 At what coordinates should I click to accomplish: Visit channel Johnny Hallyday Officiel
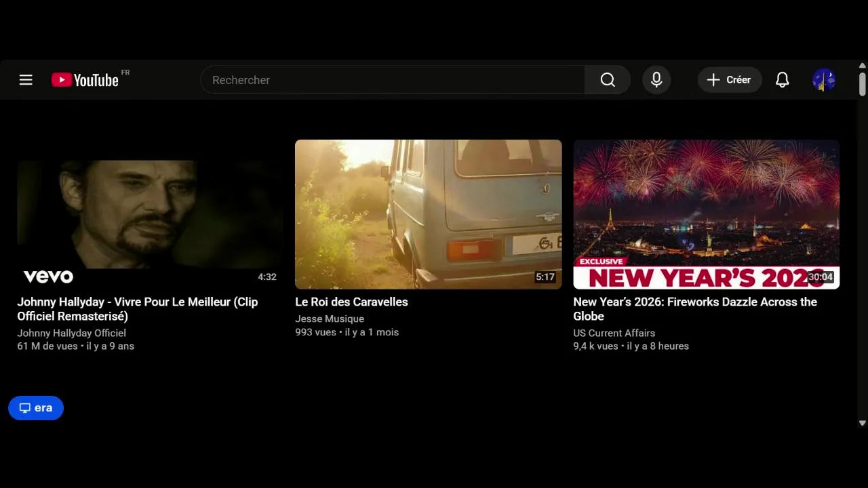pos(71,333)
